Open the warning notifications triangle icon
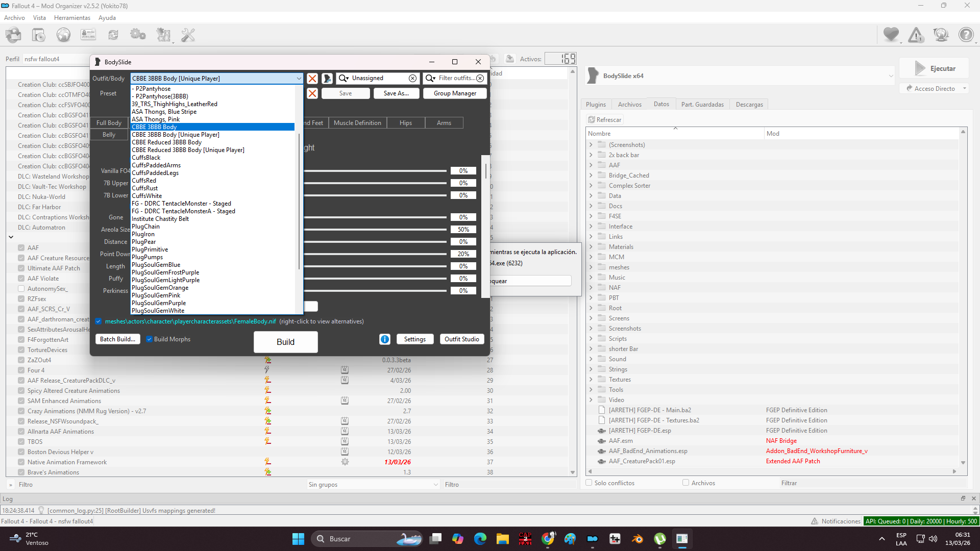 [x=916, y=35]
